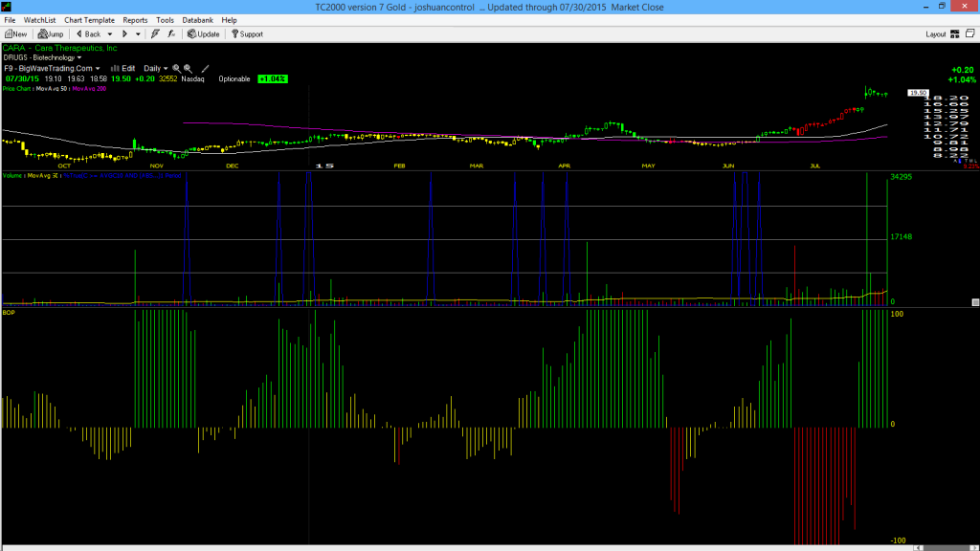Screen dimensions: 980x551
Task: Open the Databank menu
Action: (x=197, y=20)
